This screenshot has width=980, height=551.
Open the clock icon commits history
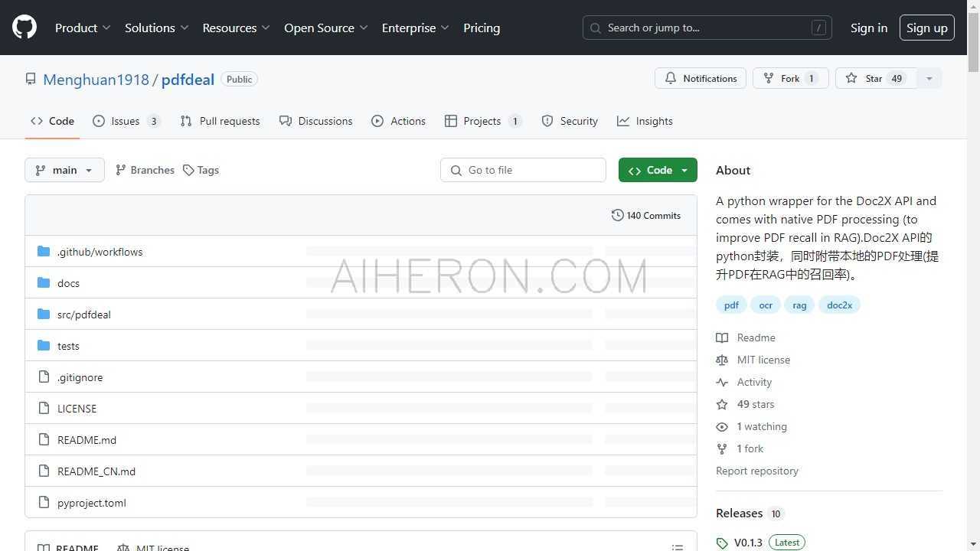click(x=617, y=216)
